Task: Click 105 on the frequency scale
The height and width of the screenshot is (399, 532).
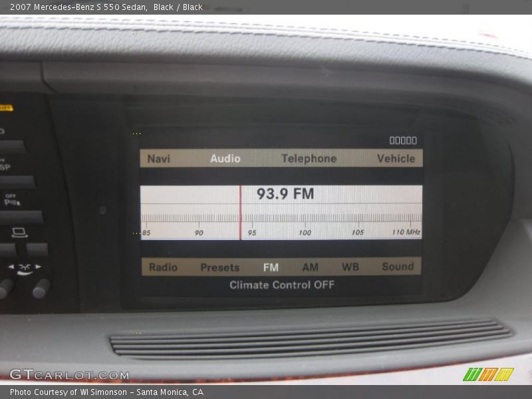Action: pyautogui.click(x=358, y=232)
